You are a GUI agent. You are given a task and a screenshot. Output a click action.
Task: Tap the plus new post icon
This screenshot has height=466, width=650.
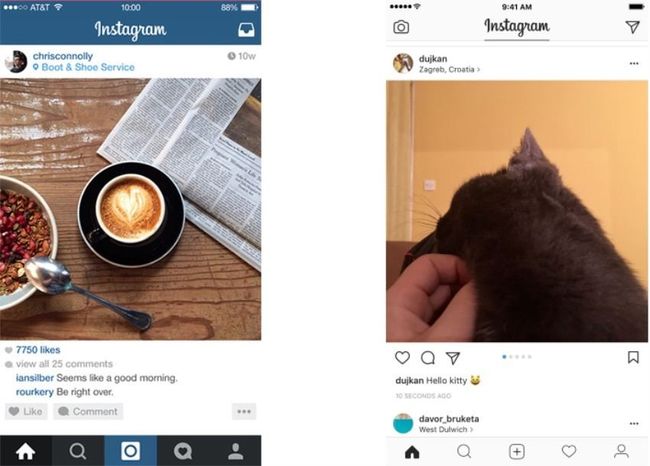517,451
